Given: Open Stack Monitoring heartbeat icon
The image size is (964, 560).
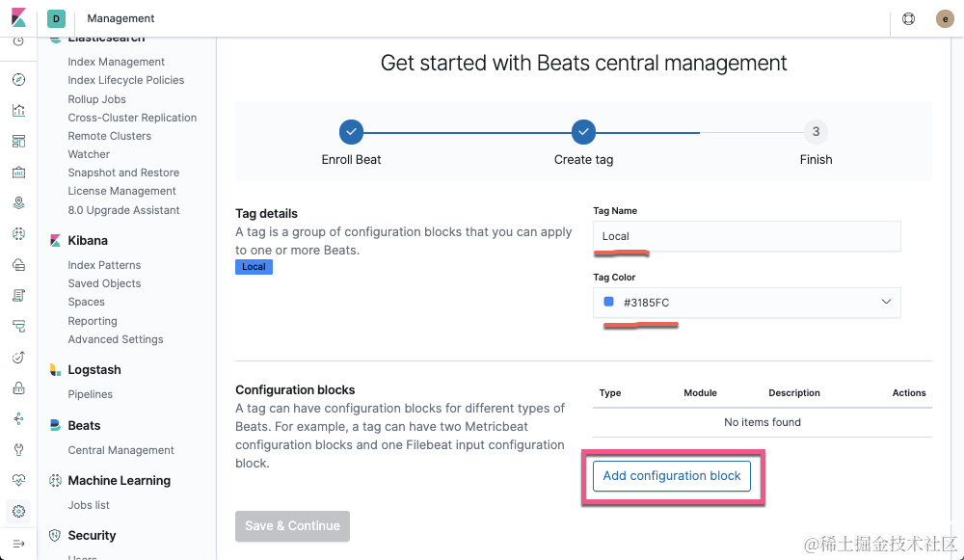Looking at the screenshot, I should point(18,480).
